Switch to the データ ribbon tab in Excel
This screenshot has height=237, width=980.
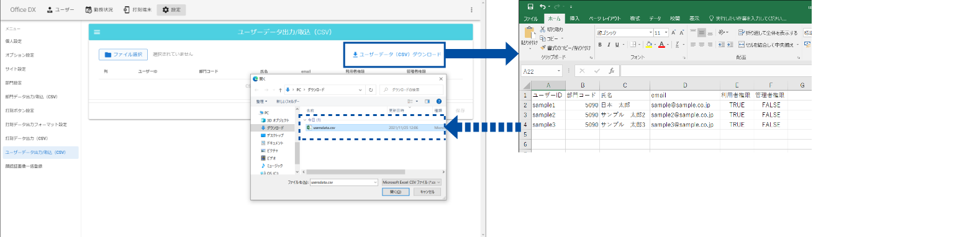655,19
